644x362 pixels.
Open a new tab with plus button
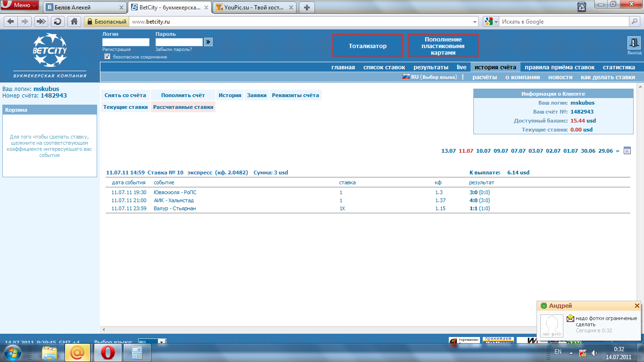pyautogui.click(x=306, y=8)
